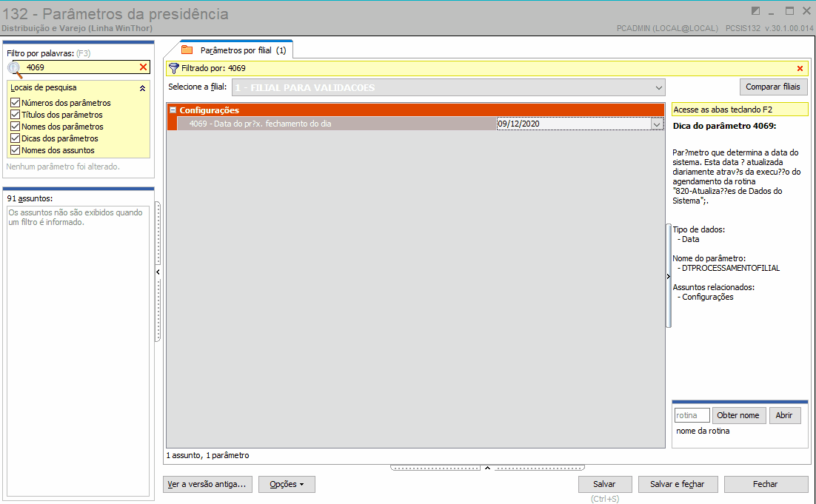The width and height of the screenshot is (816, 504).
Task: Click the window restore-down icon in title bar
Action: pos(755,11)
